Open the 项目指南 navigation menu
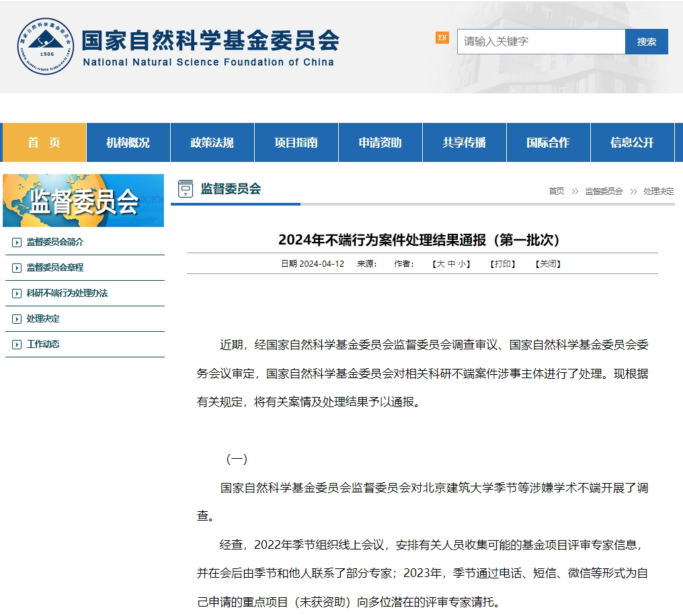This screenshot has height=616, width=683. pos(296,142)
